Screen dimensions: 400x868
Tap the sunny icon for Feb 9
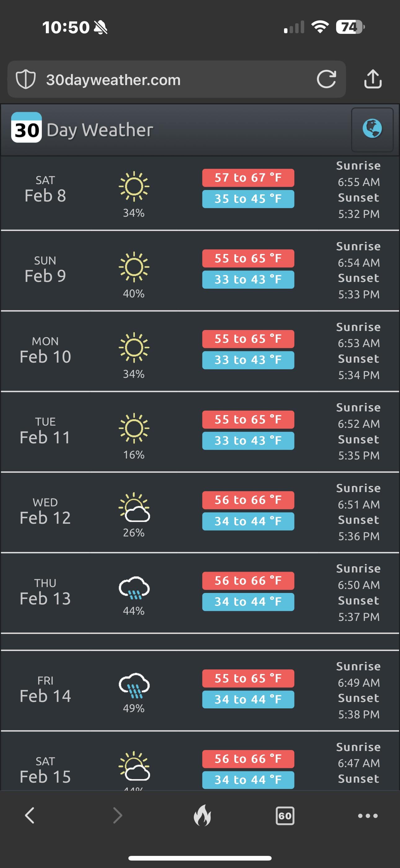134,267
